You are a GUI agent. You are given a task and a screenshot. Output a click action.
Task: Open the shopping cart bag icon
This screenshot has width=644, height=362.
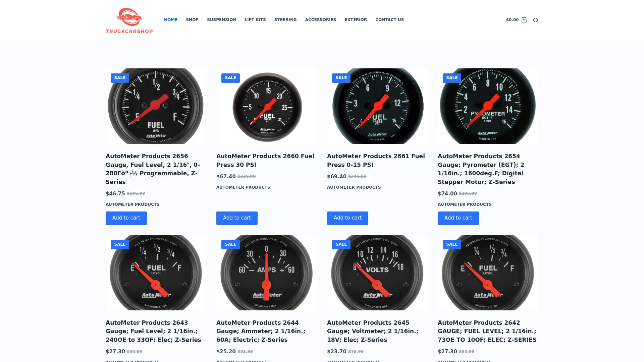tap(524, 20)
